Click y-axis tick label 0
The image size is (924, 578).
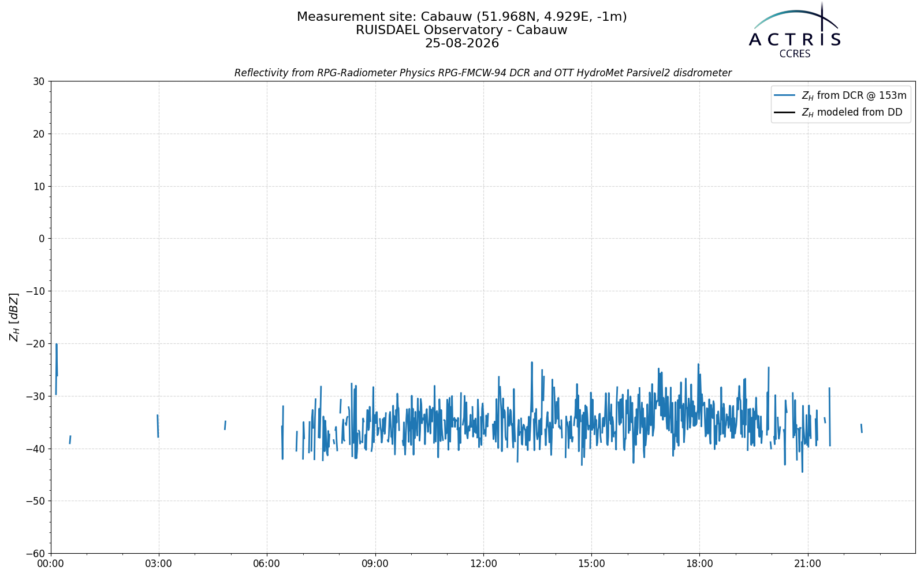(x=42, y=239)
